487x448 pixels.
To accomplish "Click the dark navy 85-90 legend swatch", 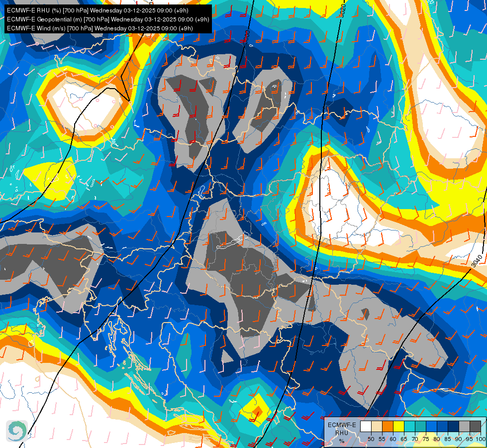I will [x=454, y=426].
